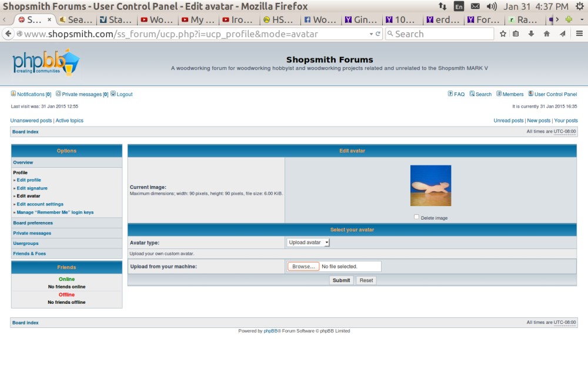View Unread posts
This screenshot has height=368, width=588.
pos(508,121)
